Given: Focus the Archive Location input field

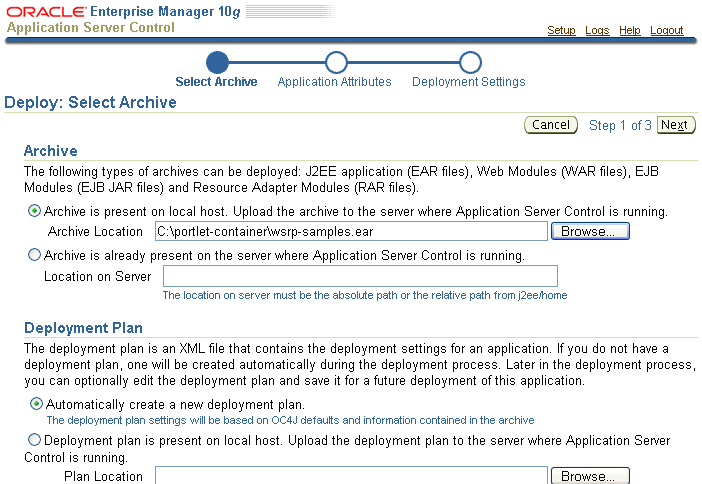Looking at the screenshot, I should [351, 231].
